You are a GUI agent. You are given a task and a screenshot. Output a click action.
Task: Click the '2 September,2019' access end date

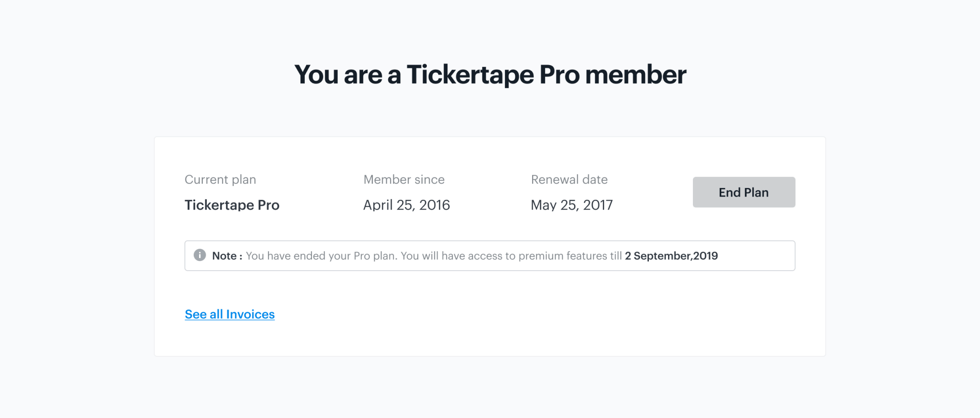(x=671, y=256)
